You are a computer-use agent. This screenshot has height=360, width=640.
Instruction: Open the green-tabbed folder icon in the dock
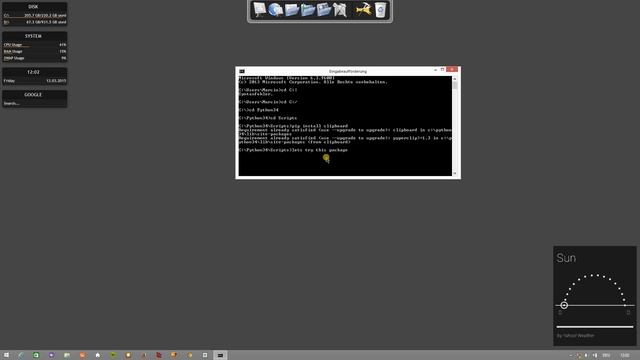[307, 9]
